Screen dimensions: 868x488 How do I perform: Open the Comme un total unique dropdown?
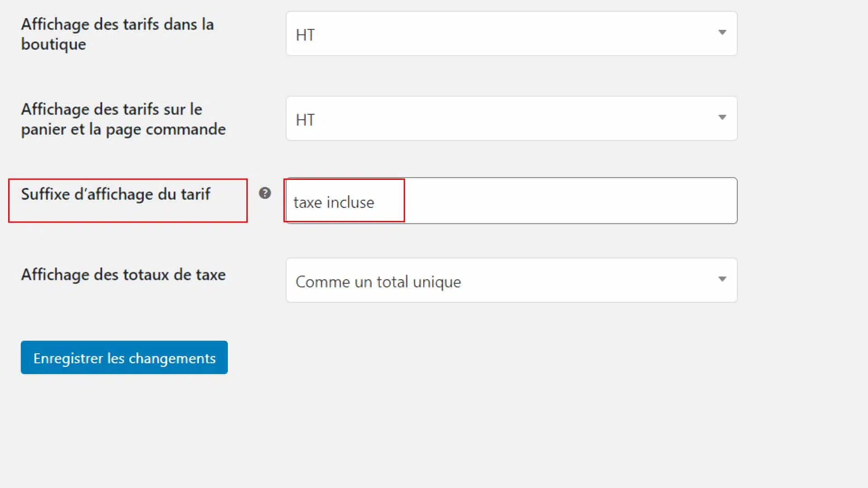point(511,280)
